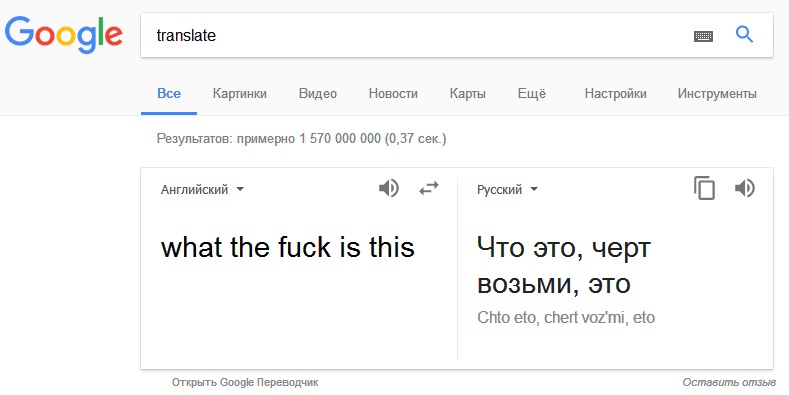The height and width of the screenshot is (395, 789).
Task: Open the Английский source language dropdown
Action: coord(202,190)
